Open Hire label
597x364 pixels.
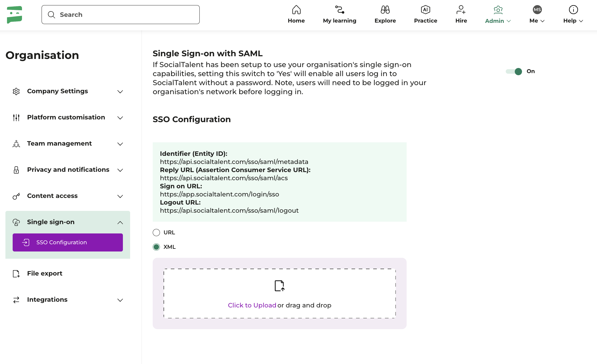pyautogui.click(x=461, y=21)
